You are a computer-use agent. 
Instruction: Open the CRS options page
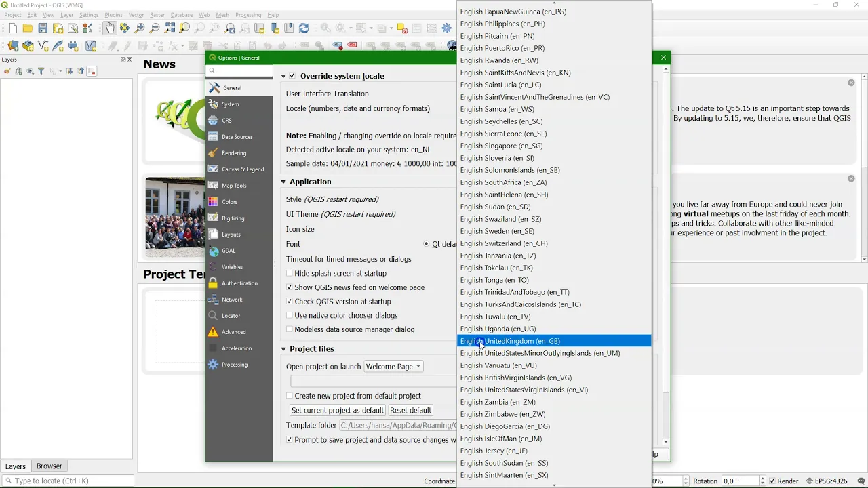click(239, 121)
